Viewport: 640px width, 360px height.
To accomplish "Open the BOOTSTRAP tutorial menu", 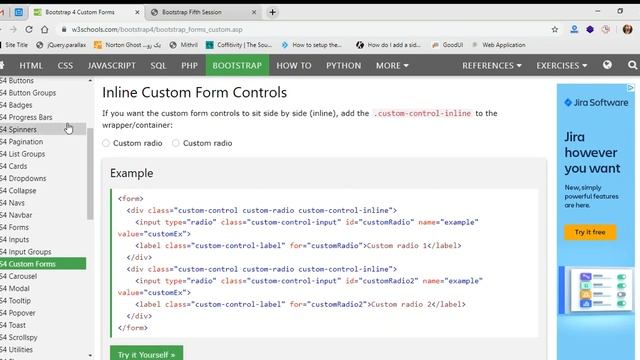I will click(237, 65).
